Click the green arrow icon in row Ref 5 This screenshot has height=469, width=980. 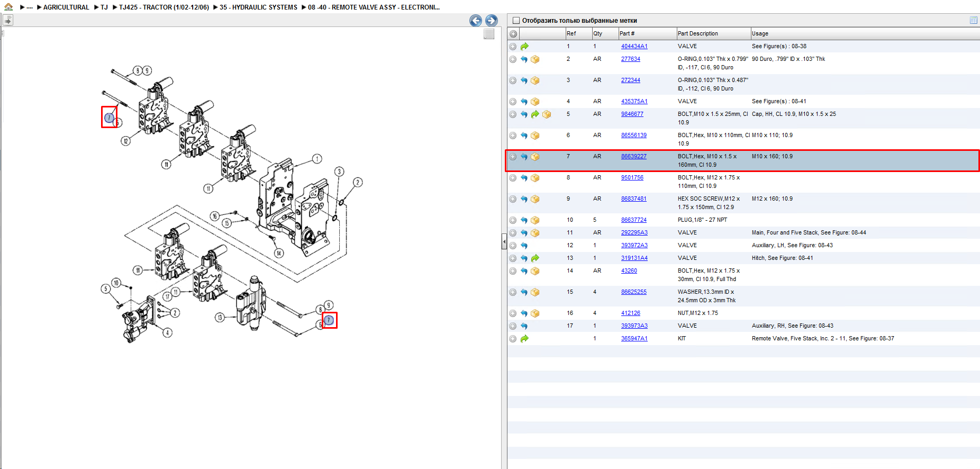click(535, 114)
